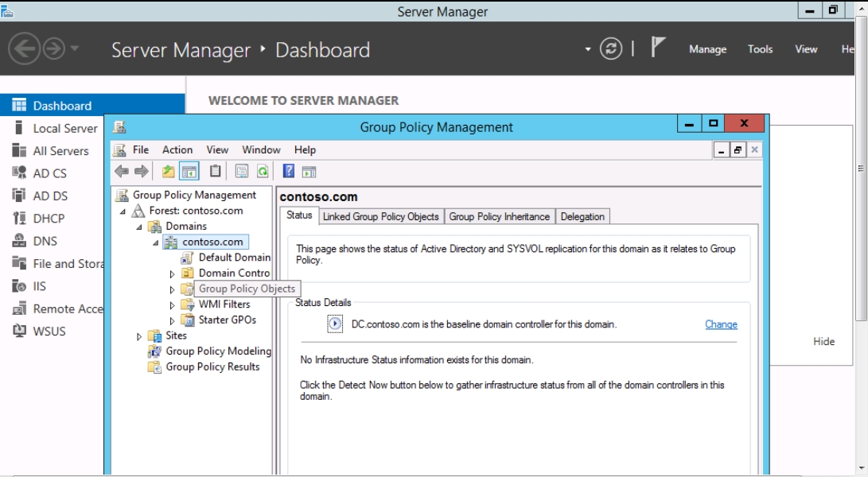Open the Action menu
The image size is (868, 477).
(177, 149)
